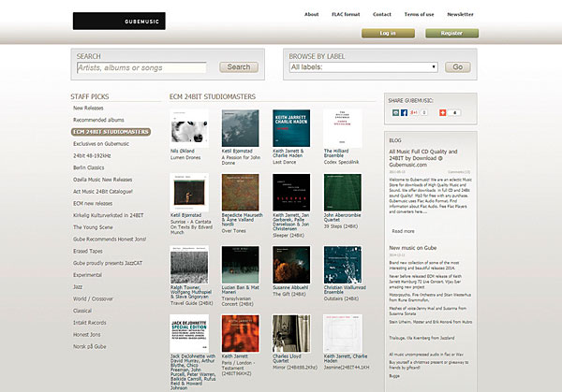Open Transylvanian Concert album cover
The width and height of the screenshot is (562, 392).
pos(240,265)
